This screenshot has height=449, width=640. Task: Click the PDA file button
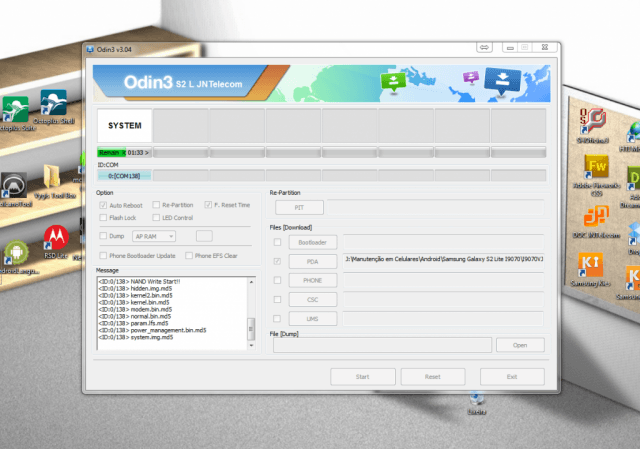coord(313,262)
